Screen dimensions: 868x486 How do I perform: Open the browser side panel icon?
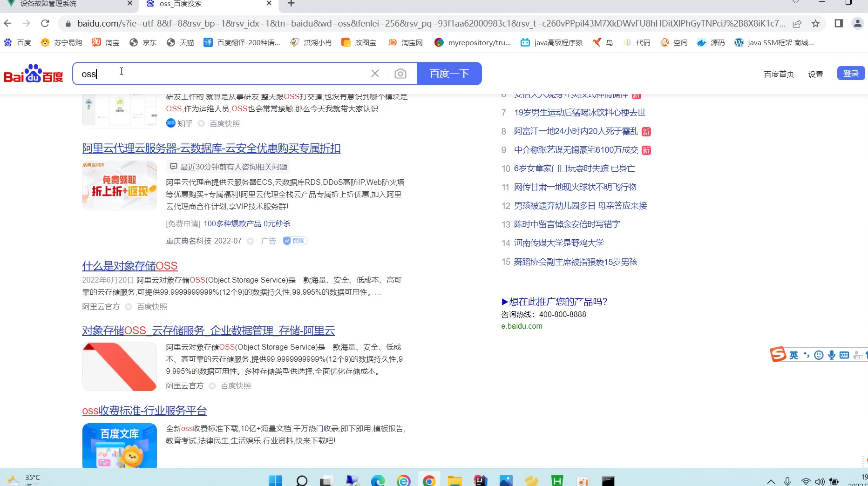tap(839, 23)
